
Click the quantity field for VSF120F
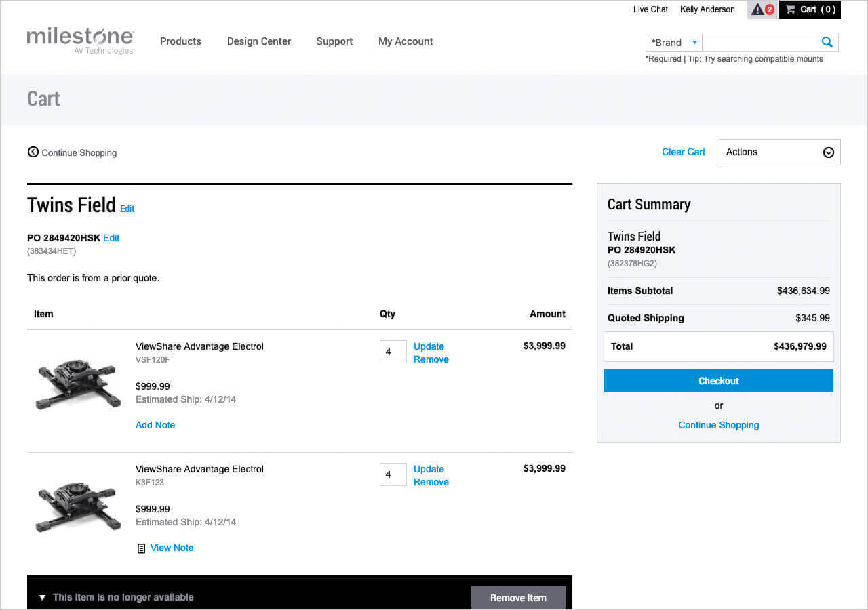pyautogui.click(x=393, y=352)
